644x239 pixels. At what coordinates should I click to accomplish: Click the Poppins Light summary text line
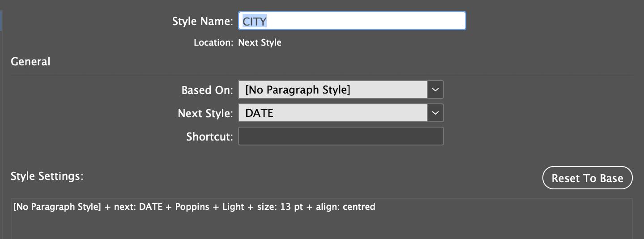(x=194, y=207)
